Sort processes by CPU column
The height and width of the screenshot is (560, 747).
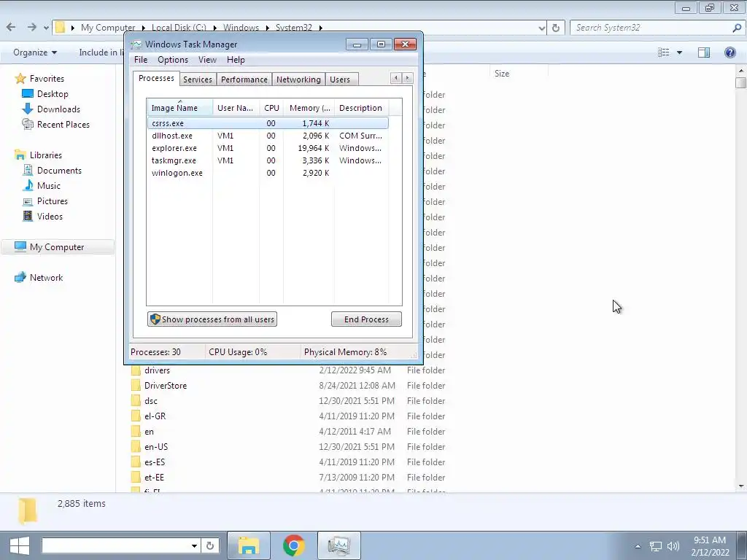pyautogui.click(x=271, y=108)
